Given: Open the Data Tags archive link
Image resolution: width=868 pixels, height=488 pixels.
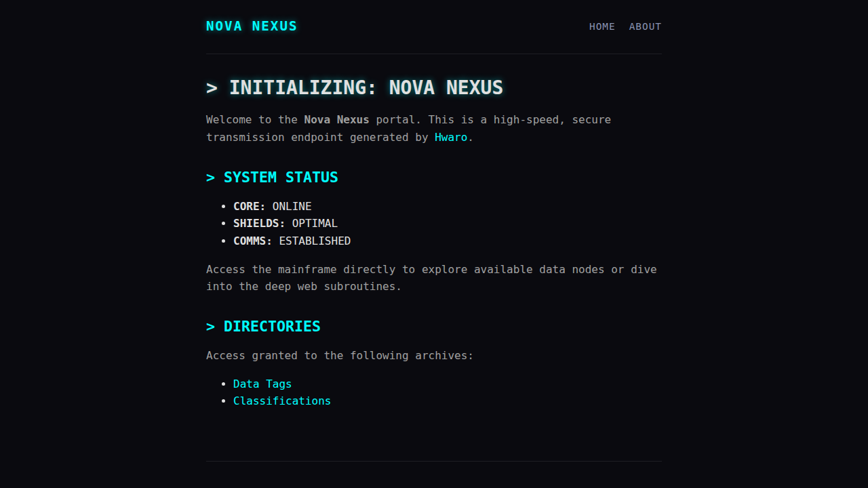Looking at the screenshot, I should tap(262, 384).
